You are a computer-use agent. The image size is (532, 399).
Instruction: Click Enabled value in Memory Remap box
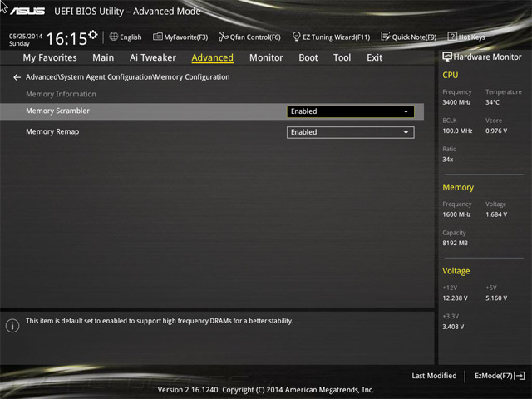303,132
